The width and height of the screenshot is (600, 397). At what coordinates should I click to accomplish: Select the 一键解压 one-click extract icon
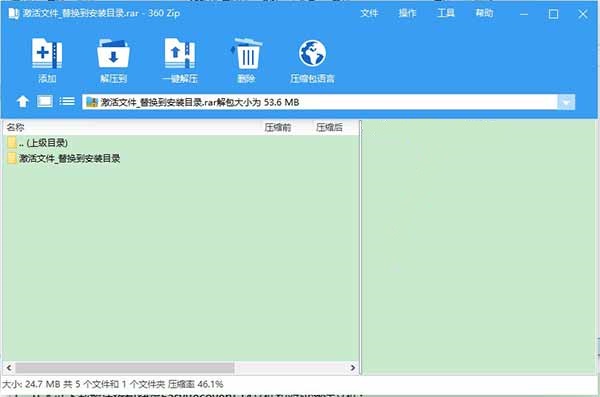coord(179,54)
